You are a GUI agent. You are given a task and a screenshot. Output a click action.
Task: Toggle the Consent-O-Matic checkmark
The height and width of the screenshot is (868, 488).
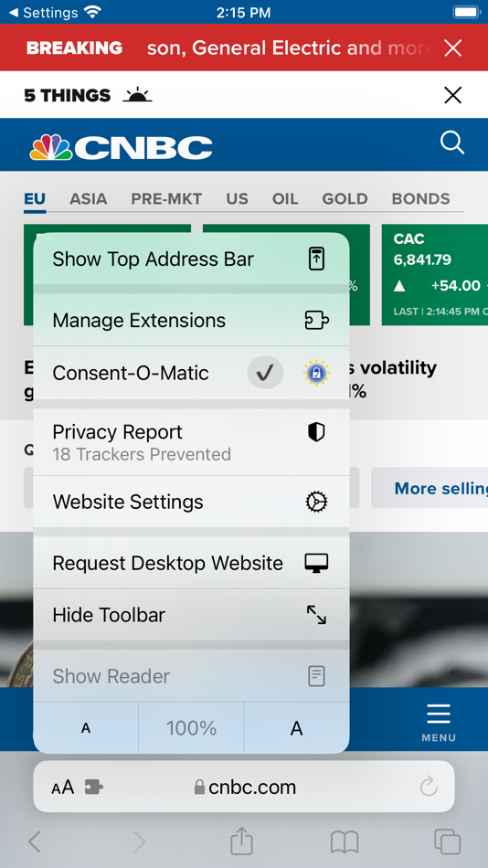coord(265,373)
